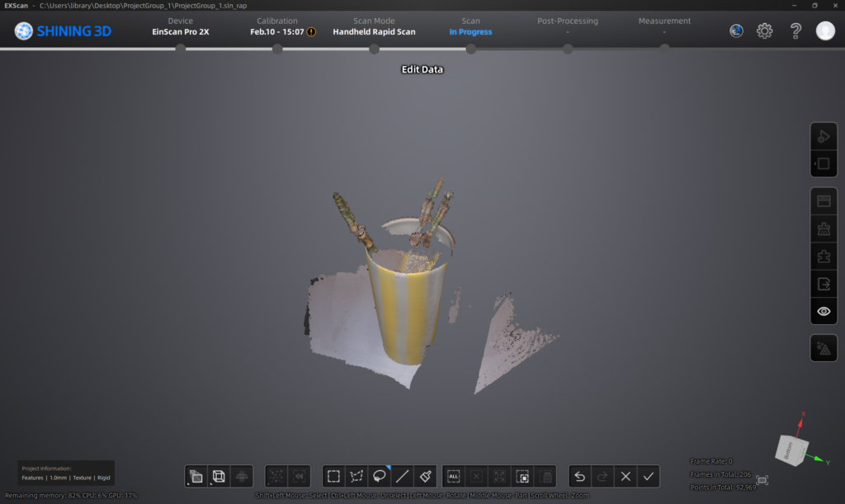This screenshot has width=845, height=504.
Task: Toggle the invert selection button
Action: click(x=522, y=476)
